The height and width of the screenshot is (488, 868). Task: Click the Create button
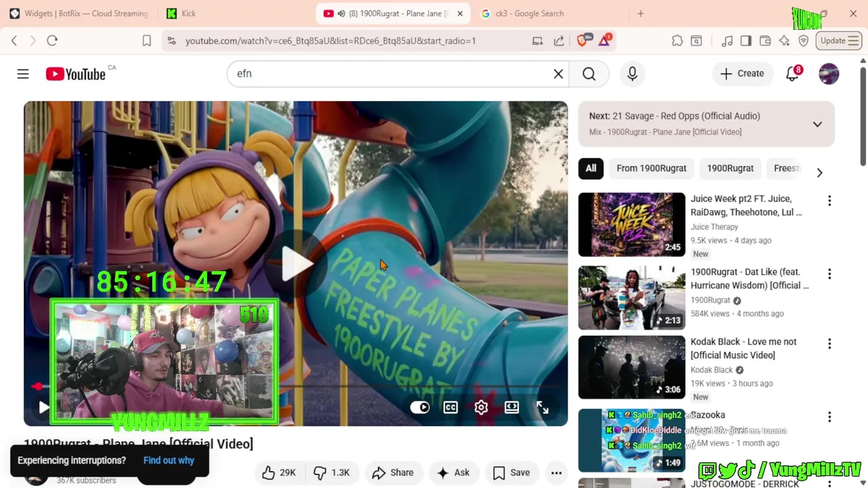(742, 73)
